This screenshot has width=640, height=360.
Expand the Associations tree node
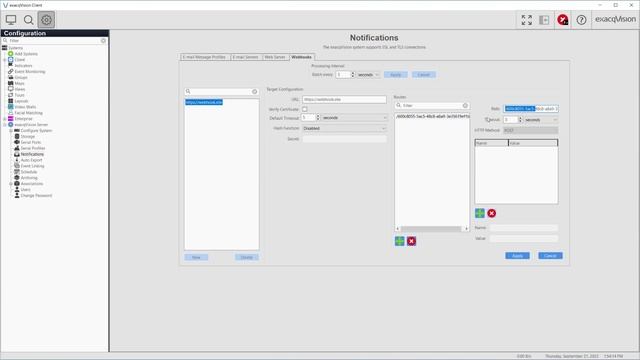(x=11, y=184)
